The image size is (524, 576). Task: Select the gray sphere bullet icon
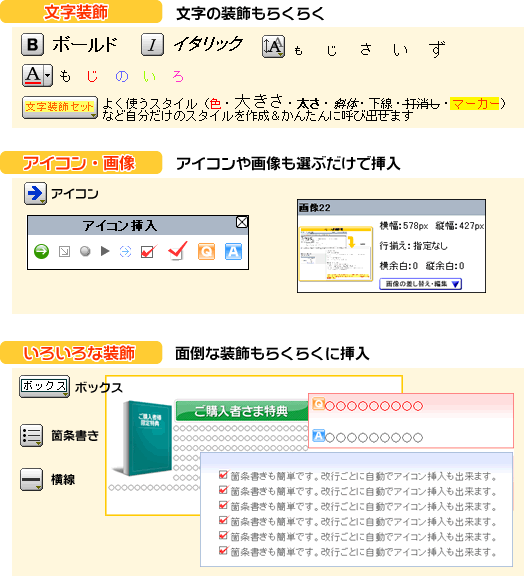click(85, 251)
